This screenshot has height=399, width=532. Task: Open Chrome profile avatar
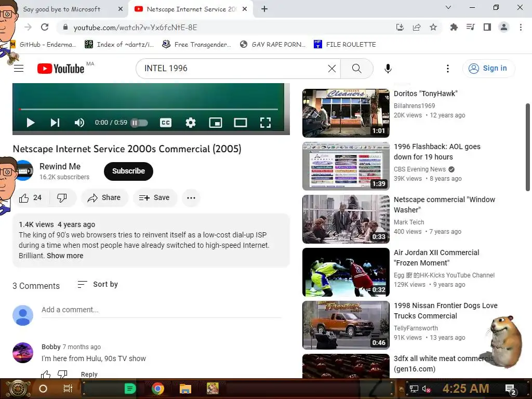504,27
